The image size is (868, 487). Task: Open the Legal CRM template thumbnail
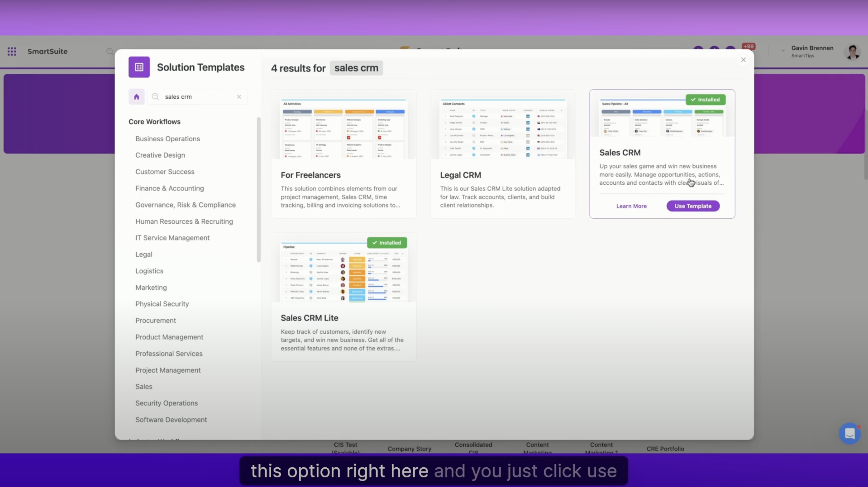pyautogui.click(x=503, y=128)
